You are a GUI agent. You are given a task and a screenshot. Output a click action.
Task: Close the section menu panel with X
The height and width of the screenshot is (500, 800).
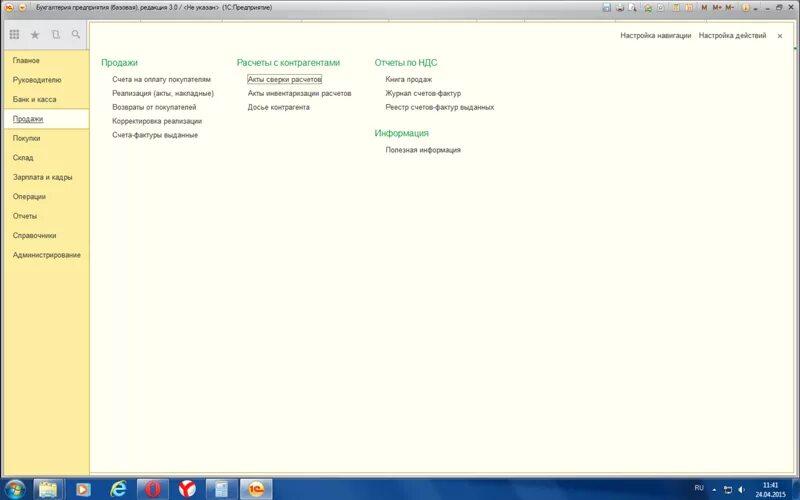(x=780, y=36)
